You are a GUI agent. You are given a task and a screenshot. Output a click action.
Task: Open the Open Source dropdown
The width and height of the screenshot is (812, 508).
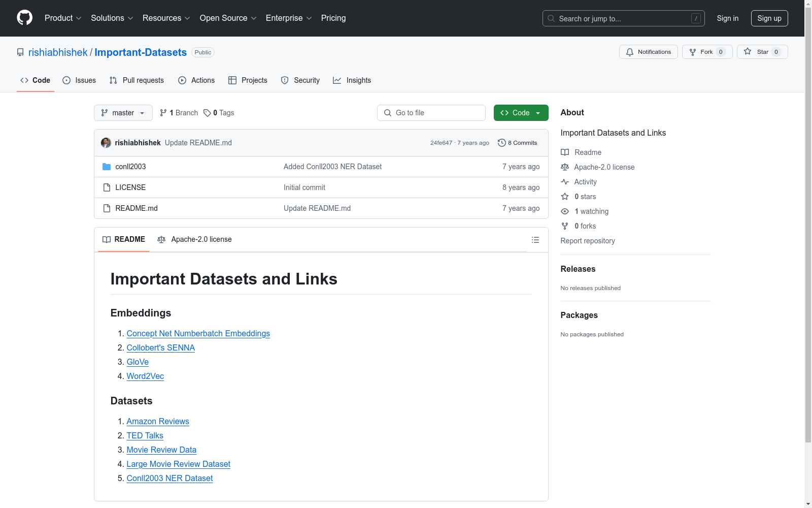[x=228, y=18]
